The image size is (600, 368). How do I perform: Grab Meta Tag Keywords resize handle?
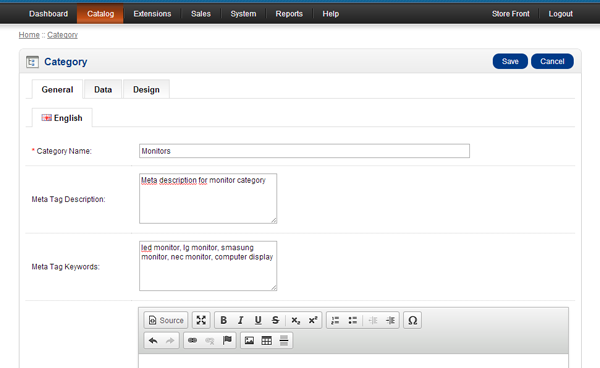pyautogui.click(x=274, y=288)
